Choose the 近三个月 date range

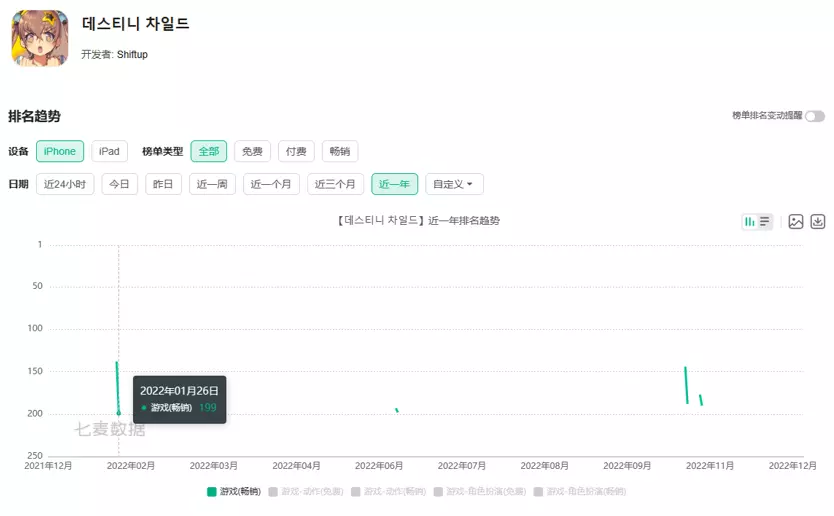[x=335, y=184]
